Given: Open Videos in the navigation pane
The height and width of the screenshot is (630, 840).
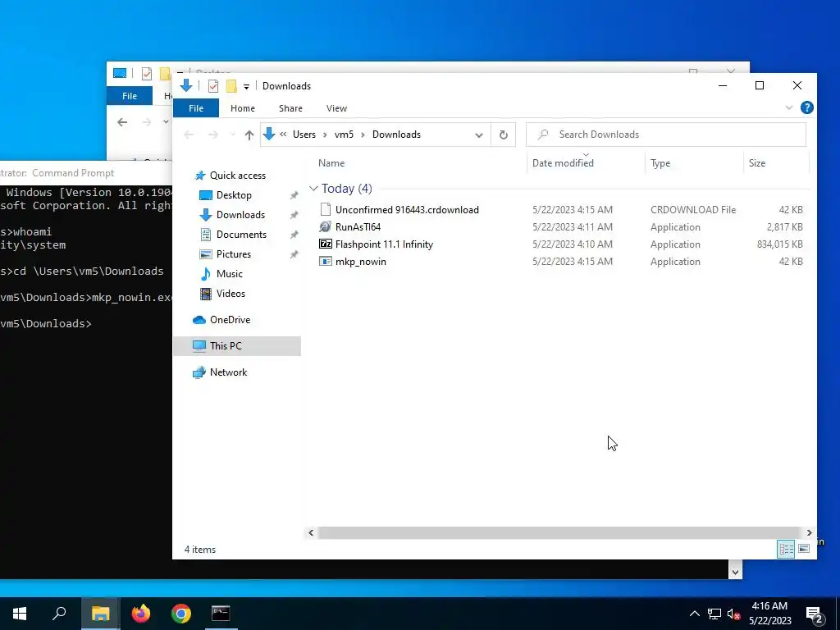Looking at the screenshot, I should click(x=231, y=294).
